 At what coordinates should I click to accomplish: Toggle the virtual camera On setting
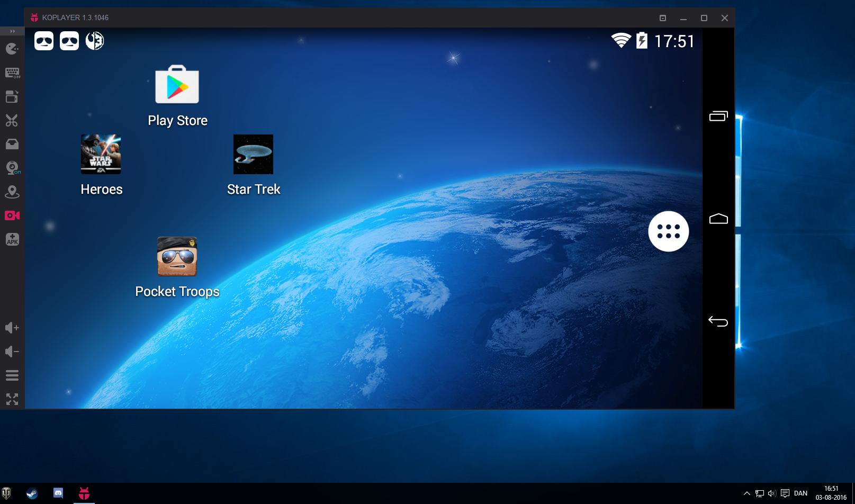(x=12, y=168)
